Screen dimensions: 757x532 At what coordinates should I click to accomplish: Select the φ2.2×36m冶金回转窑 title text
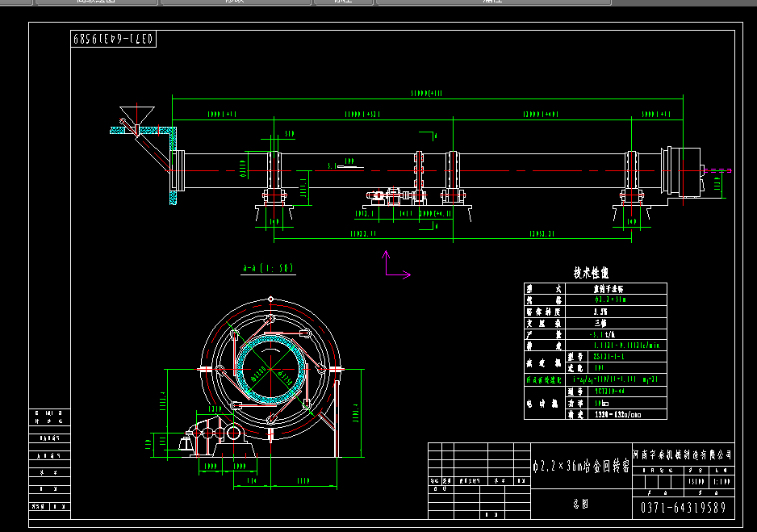[580, 466]
